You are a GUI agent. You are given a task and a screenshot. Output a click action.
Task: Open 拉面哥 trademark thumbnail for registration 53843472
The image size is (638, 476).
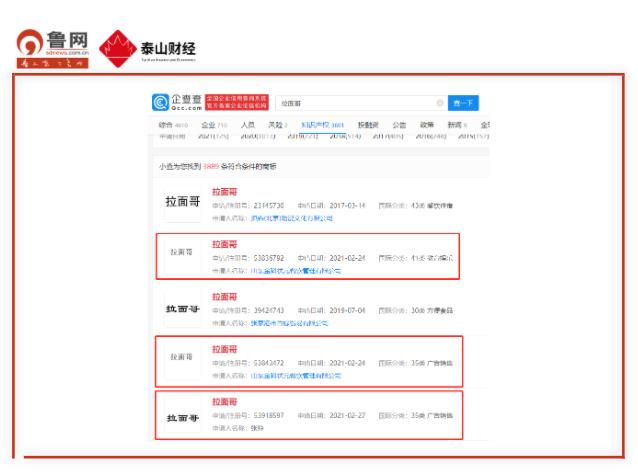[181, 357]
